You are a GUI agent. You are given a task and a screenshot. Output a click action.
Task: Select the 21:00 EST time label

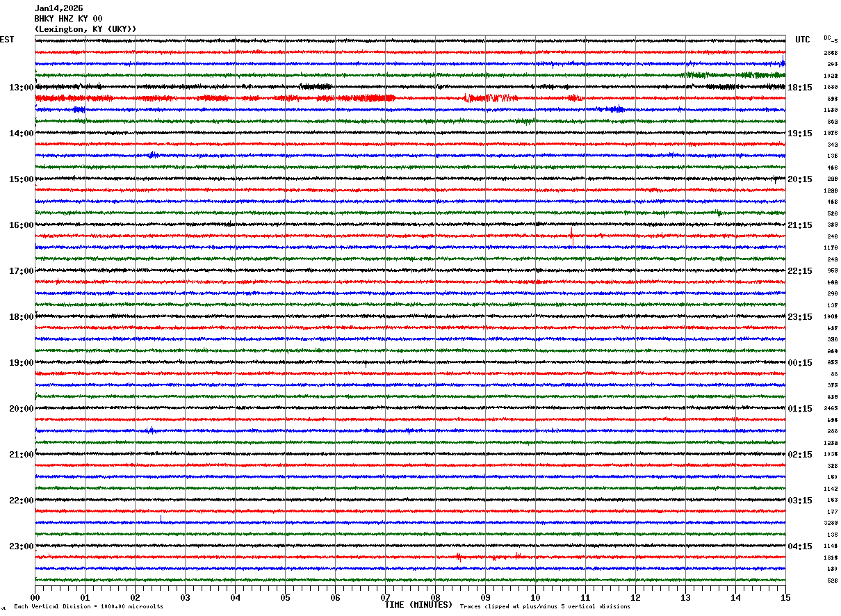point(22,455)
